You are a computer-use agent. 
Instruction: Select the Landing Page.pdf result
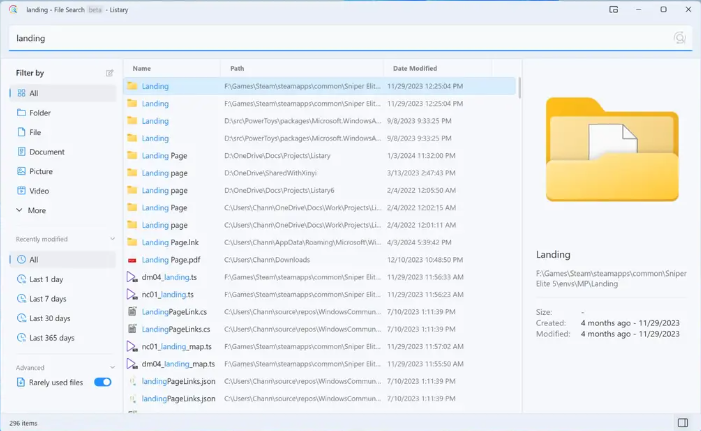[320, 260]
